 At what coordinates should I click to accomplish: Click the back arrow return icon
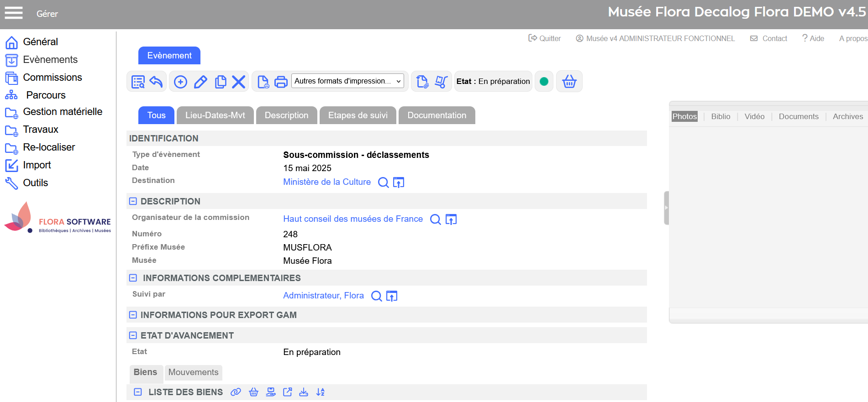[156, 82]
